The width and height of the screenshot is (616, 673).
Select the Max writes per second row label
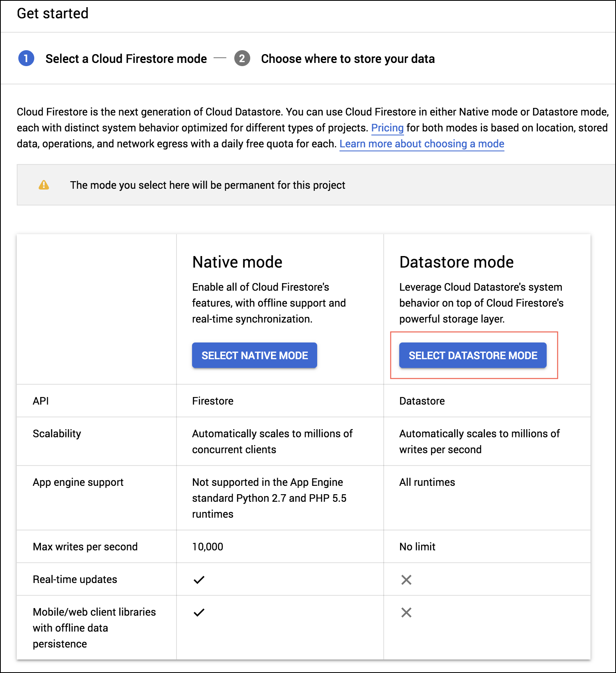(85, 547)
